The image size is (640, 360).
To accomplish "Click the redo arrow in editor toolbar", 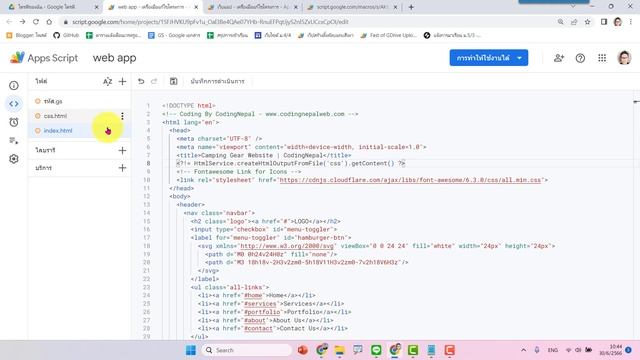I will coord(154,81).
